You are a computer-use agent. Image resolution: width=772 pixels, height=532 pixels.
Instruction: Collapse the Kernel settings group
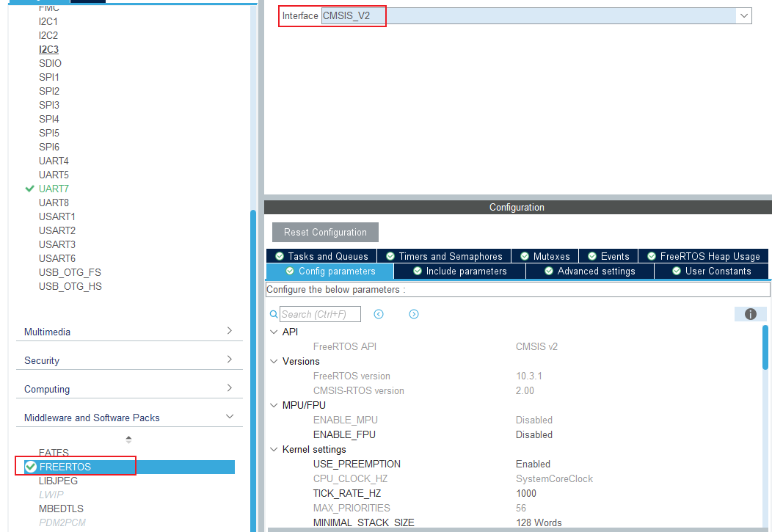274,449
